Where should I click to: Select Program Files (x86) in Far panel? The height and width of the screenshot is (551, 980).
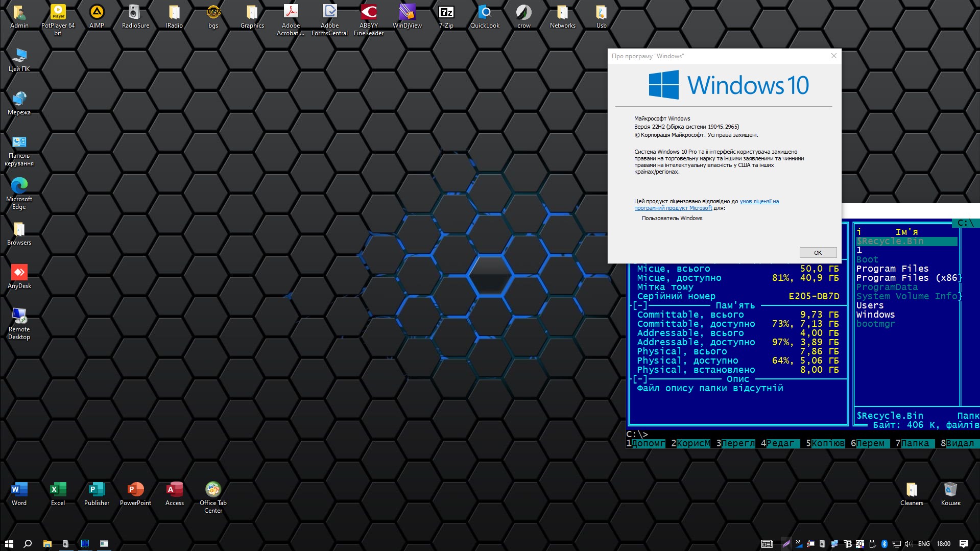[907, 278]
